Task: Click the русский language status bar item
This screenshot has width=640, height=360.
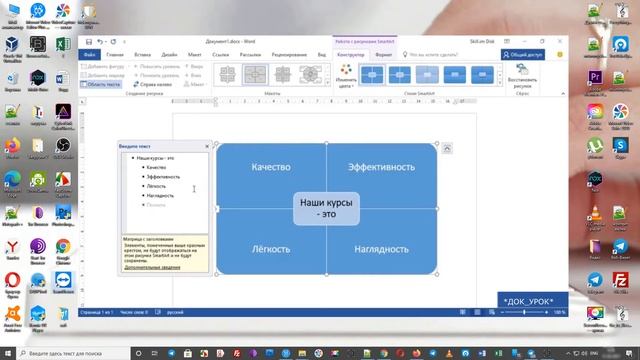Action: tap(175, 312)
